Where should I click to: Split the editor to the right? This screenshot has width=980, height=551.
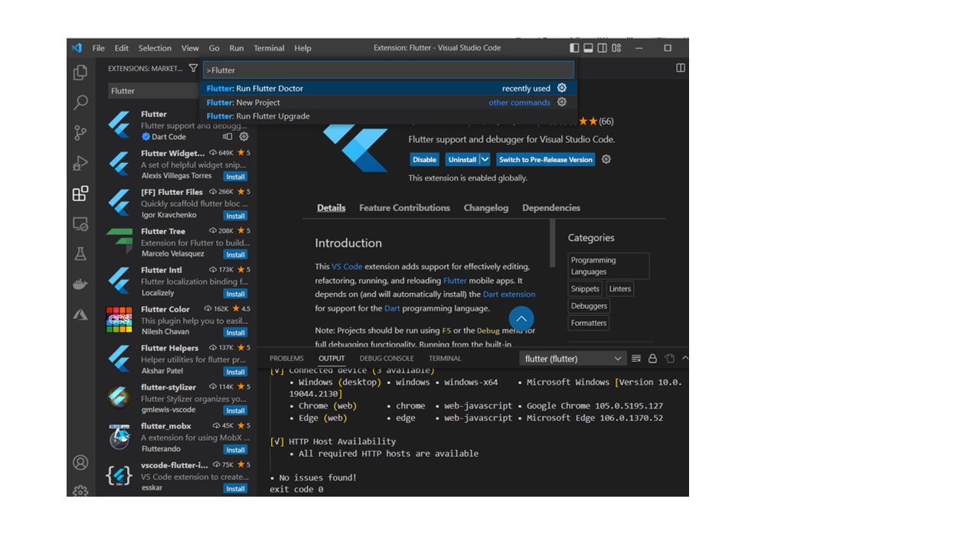(681, 68)
